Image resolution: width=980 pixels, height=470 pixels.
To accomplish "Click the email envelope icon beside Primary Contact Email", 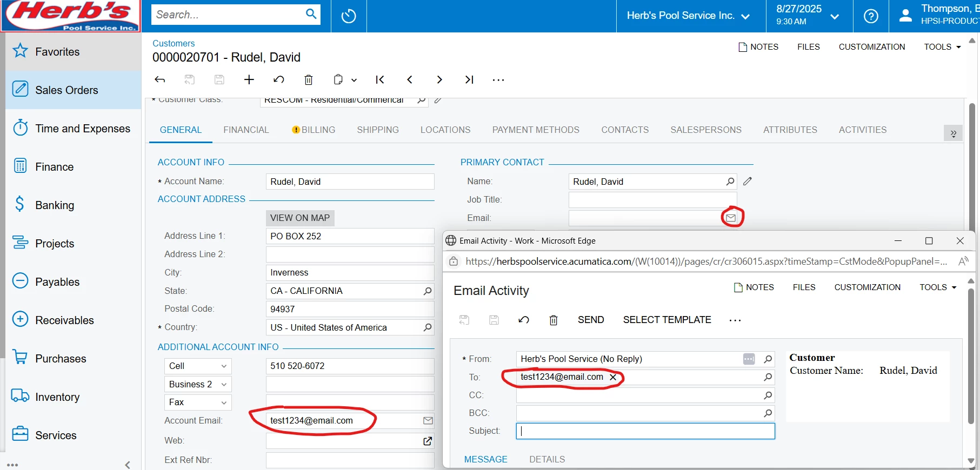I will click(x=731, y=218).
